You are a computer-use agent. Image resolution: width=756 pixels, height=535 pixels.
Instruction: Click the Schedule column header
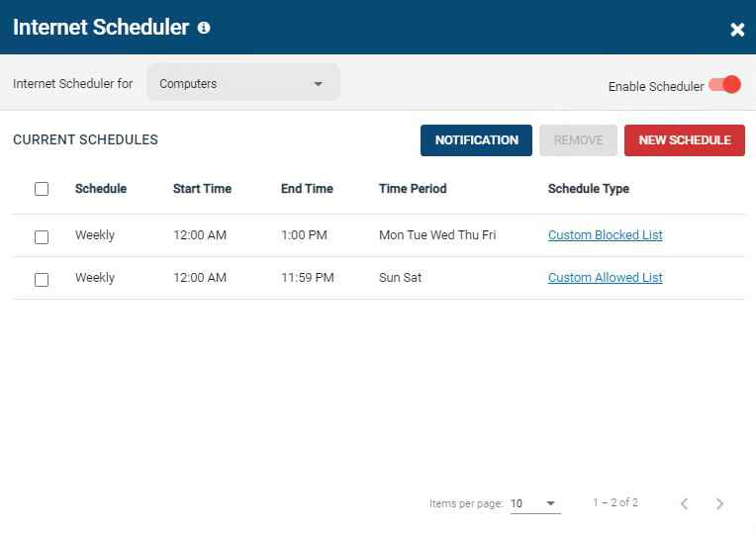point(101,189)
